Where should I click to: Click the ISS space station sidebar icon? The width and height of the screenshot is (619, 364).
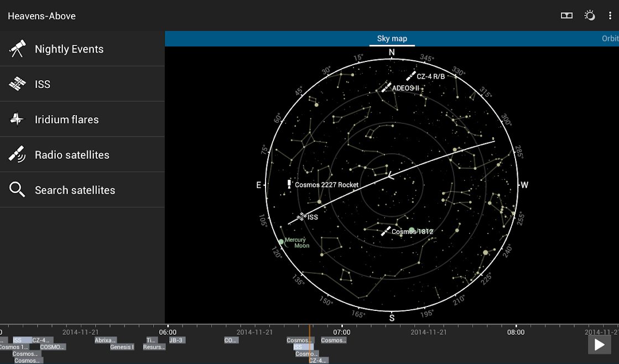(x=17, y=84)
